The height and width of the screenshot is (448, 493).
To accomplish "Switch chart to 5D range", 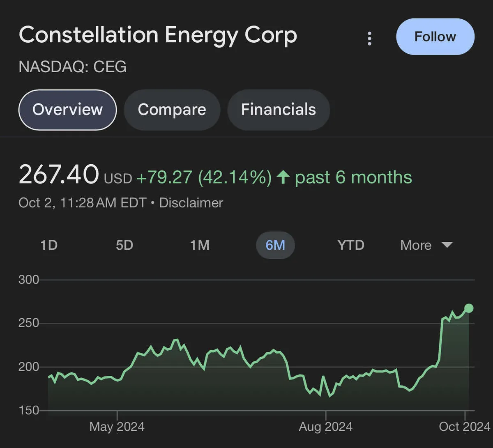I will pos(124,245).
